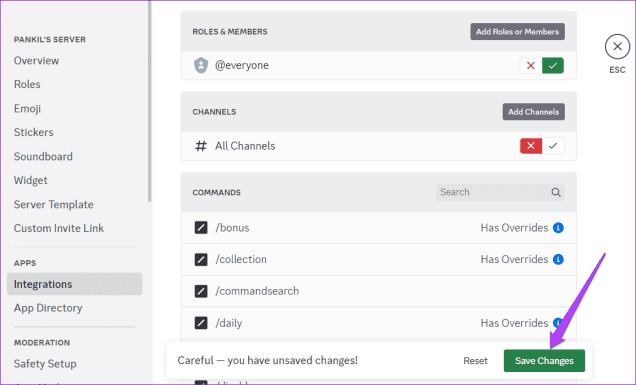This screenshot has height=385, width=636.
Task: Select the /bonus command row
Action: click(378, 228)
